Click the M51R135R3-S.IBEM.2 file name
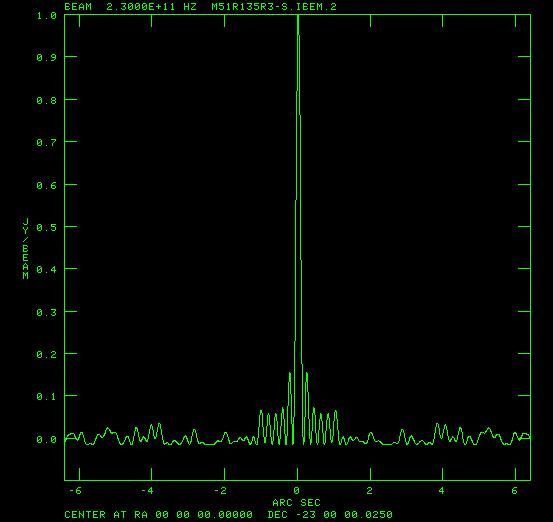The height and width of the screenshot is (522, 553). (274, 7)
